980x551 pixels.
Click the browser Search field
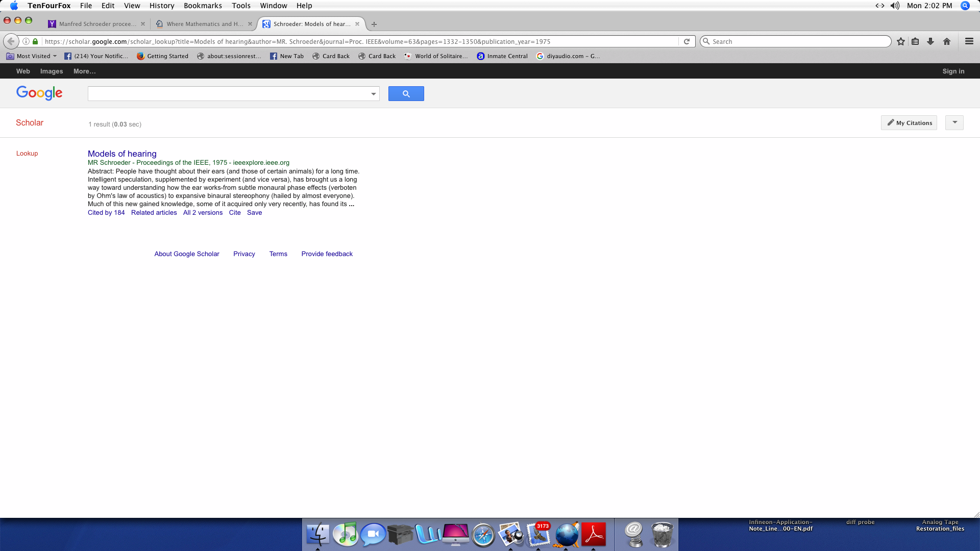(796, 41)
